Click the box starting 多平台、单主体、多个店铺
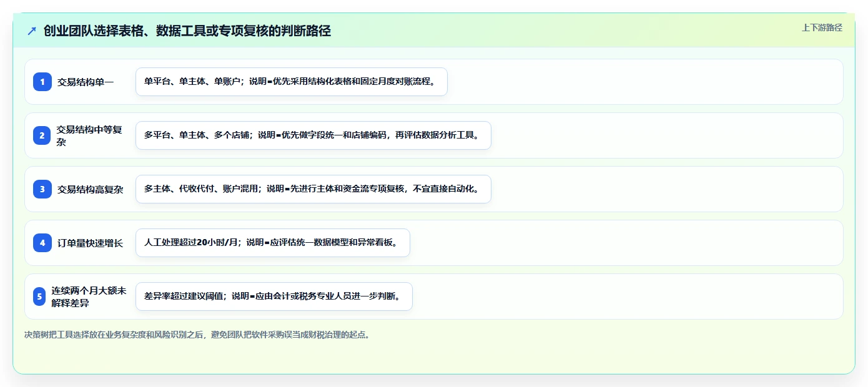This screenshot has width=868, height=387. pos(313,135)
